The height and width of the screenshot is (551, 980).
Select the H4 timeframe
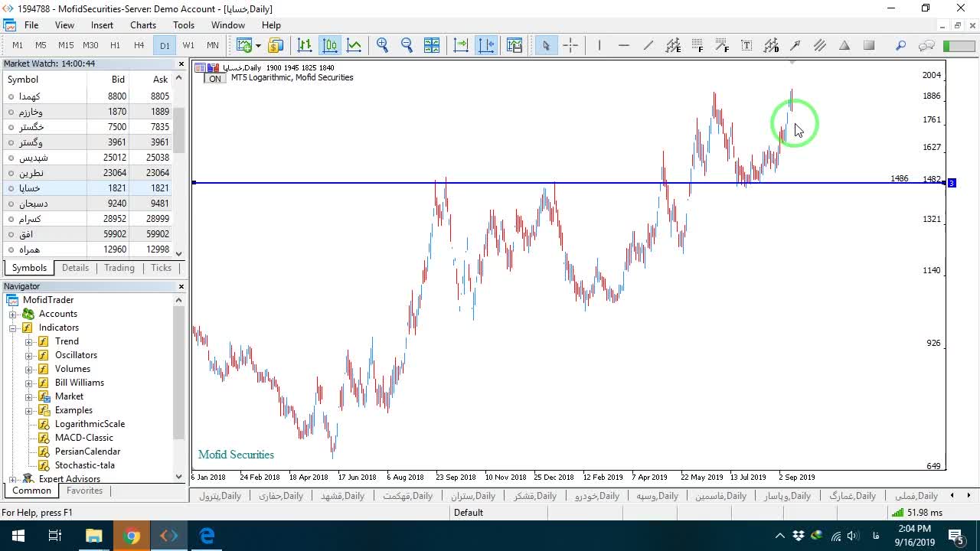coord(139,45)
